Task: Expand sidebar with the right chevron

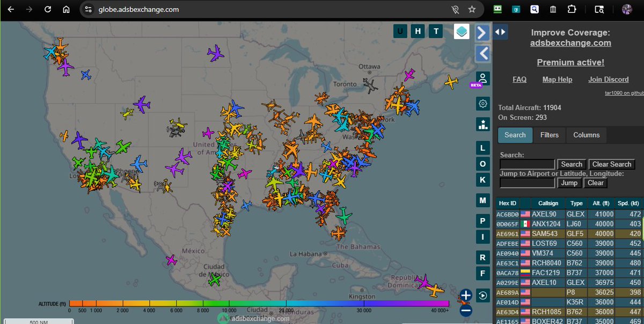Action: pos(483,33)
